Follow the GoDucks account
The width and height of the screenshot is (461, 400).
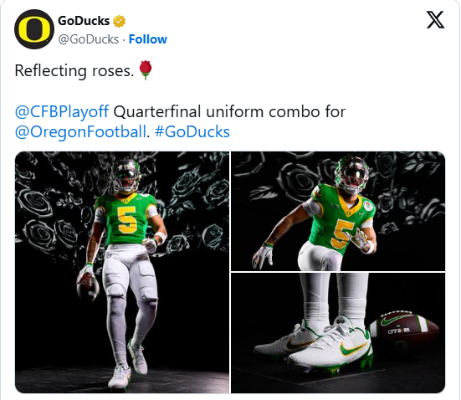(148, 39)
